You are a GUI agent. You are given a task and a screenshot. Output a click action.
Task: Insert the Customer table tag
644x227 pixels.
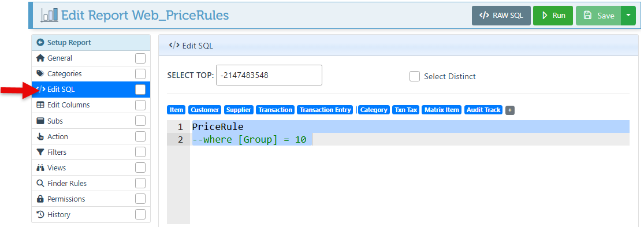[x=205, y=110]
